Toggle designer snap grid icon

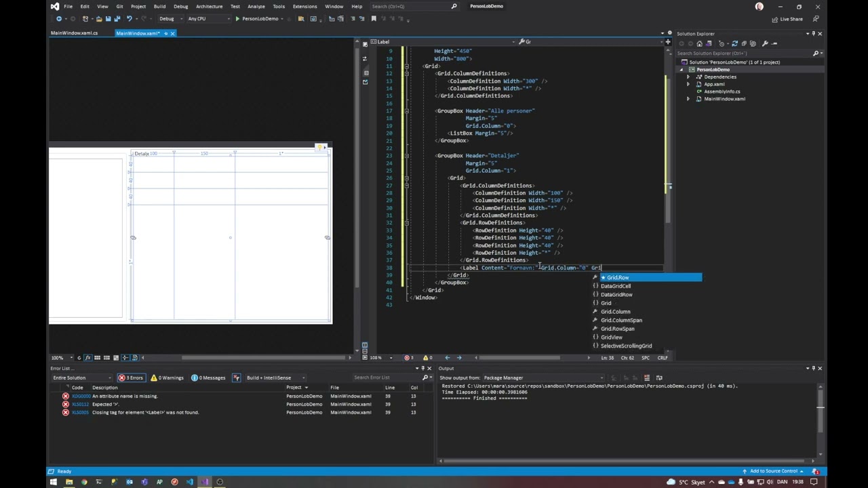tap(97, 358)
